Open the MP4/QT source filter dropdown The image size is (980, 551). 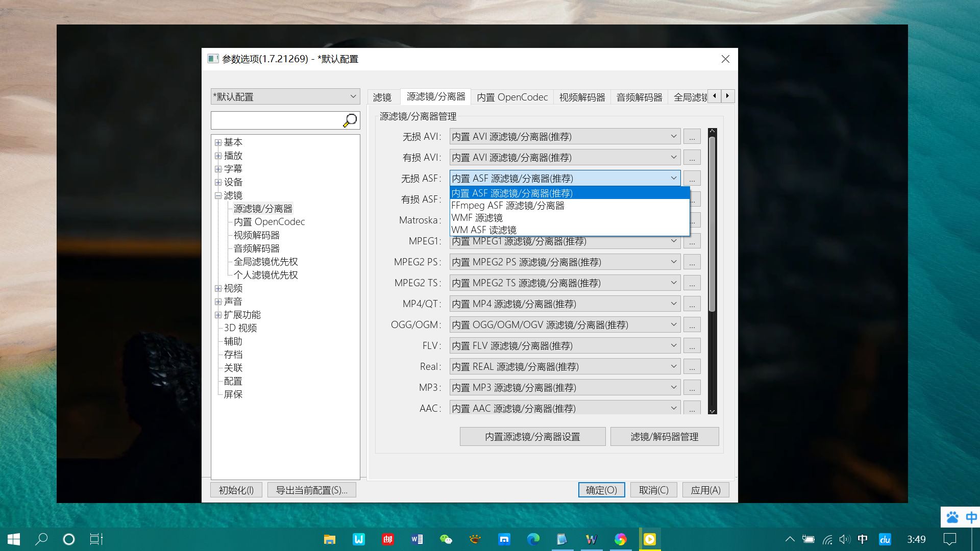[x=674, y=303]
